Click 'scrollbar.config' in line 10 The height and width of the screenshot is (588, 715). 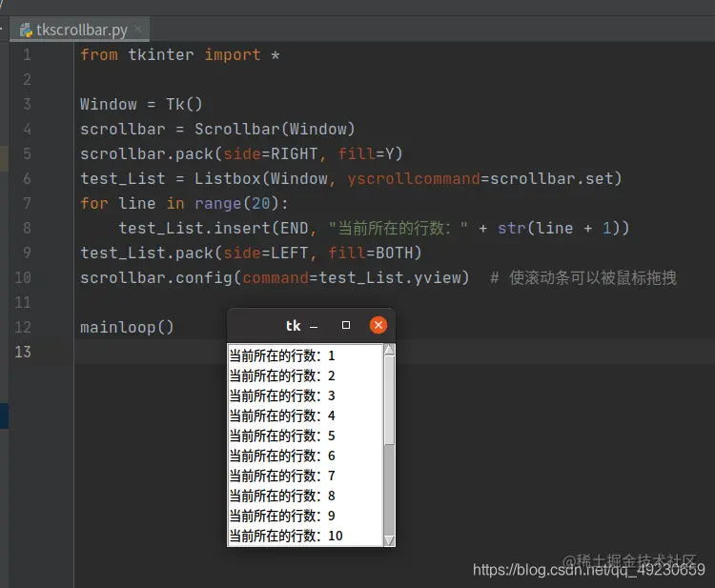(x=156, y=277)
